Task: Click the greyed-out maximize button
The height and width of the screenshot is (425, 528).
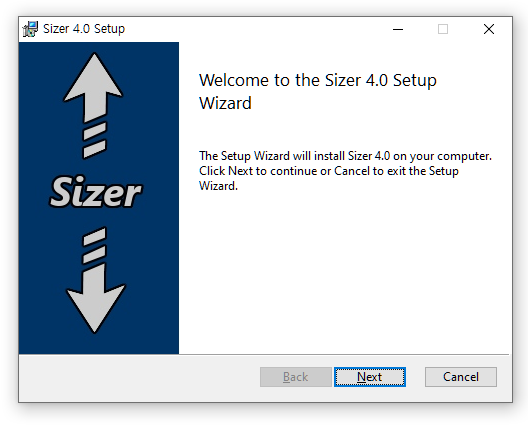Action: point(443,29)
